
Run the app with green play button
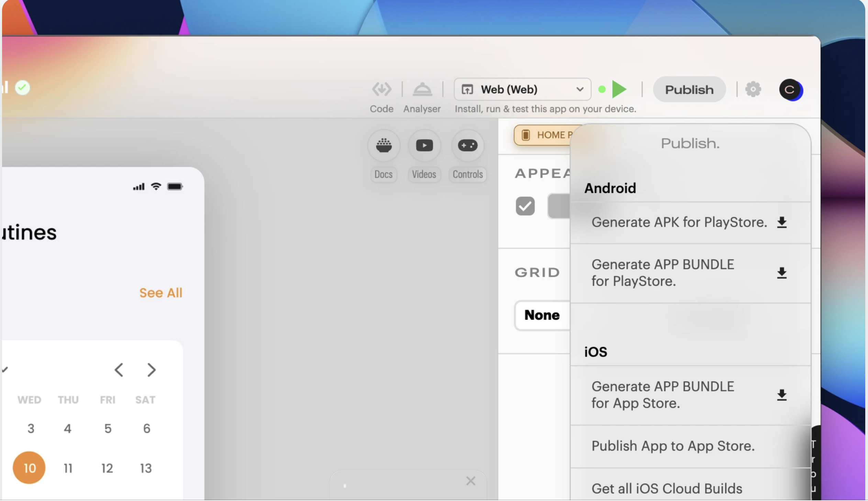click(619, 89)
